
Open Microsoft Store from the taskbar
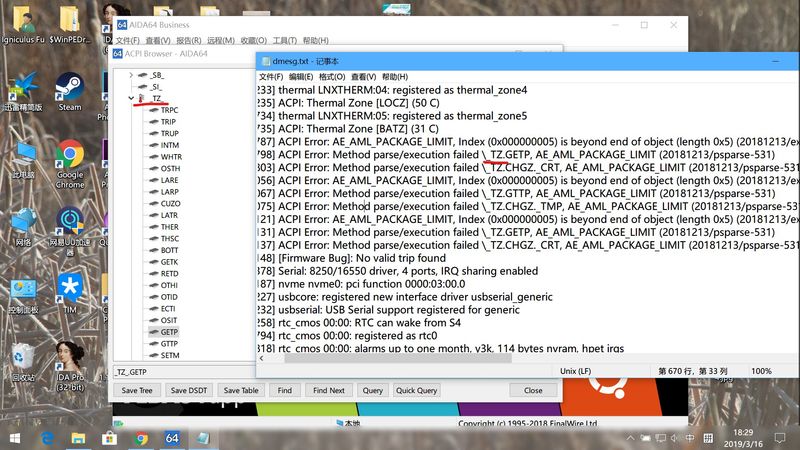click(x=110, y=438)
